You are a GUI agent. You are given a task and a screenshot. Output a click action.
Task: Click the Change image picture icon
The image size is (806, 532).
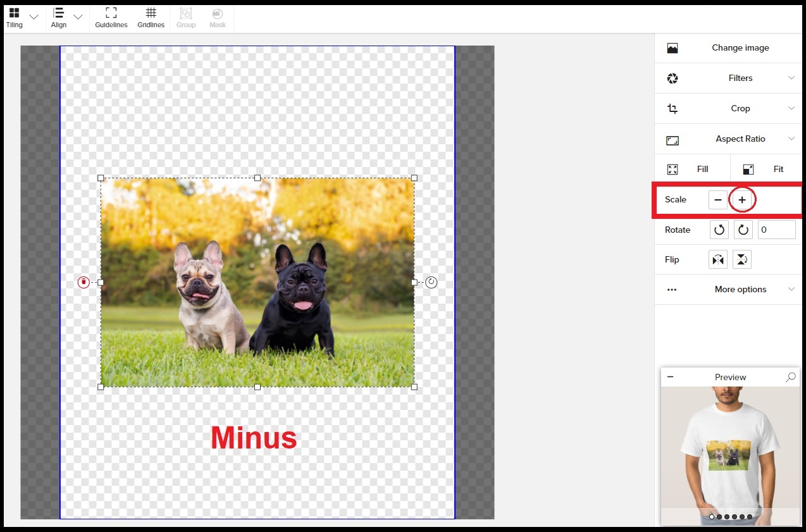[673, 48]
